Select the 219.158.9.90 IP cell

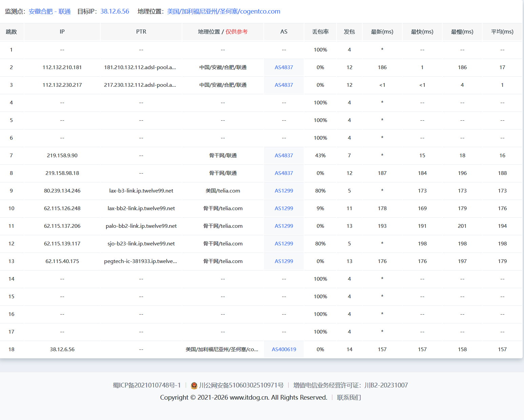[62, 156]
